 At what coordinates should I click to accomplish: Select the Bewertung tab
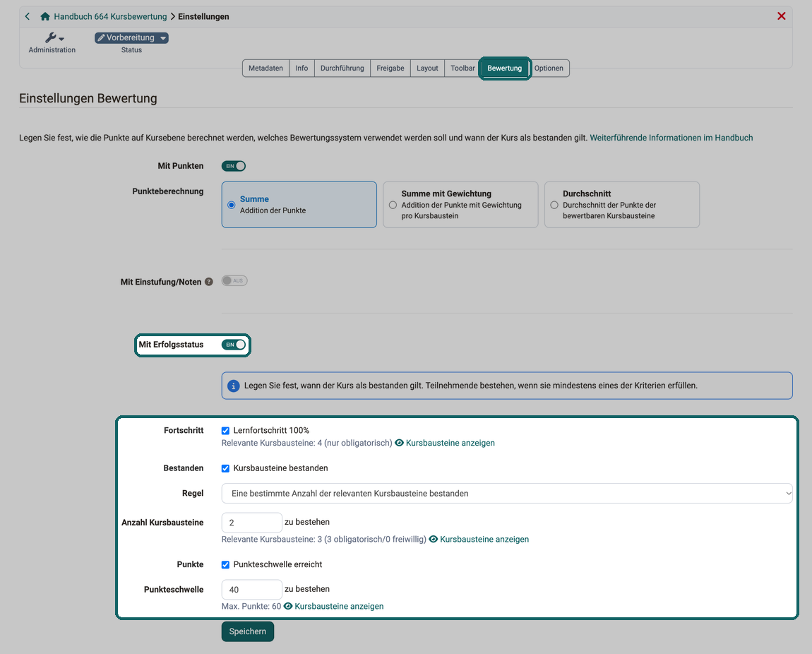(x=504, y=69)
